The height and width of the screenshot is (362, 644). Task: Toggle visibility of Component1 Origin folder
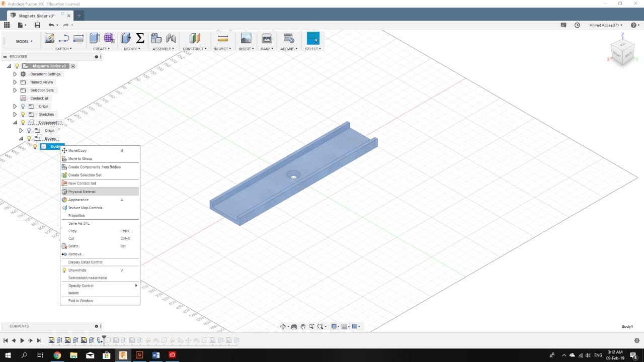tap(29, 130)
